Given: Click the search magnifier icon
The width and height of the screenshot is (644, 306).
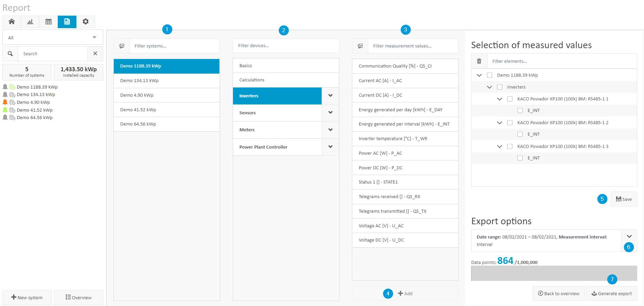Looking at the screenshot, I should tap(10, 54).
